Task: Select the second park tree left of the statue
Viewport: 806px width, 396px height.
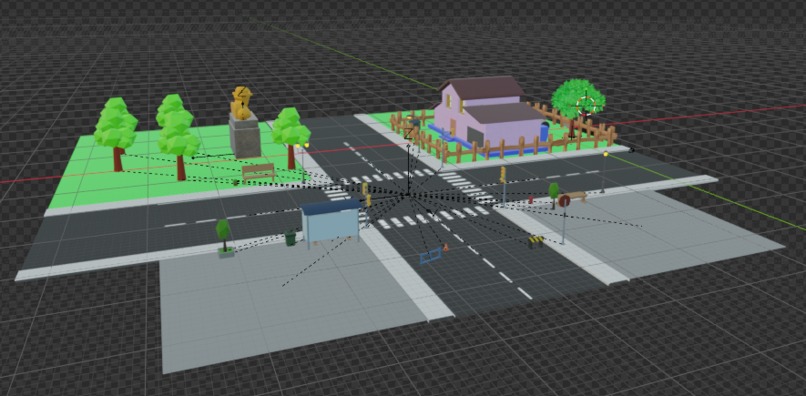Action: (x=178, y=136)
